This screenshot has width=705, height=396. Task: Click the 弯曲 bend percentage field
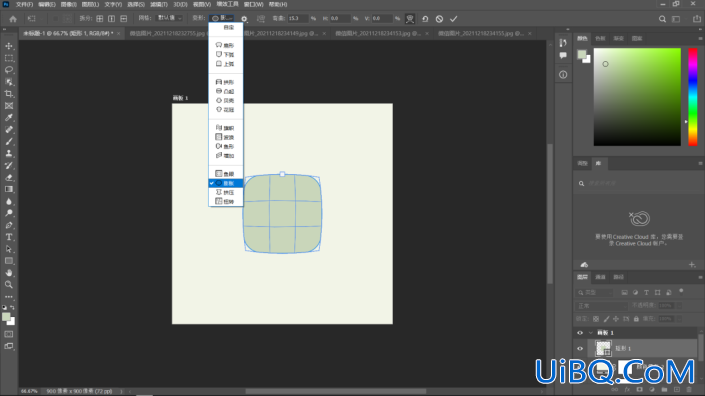click(298, 18)
